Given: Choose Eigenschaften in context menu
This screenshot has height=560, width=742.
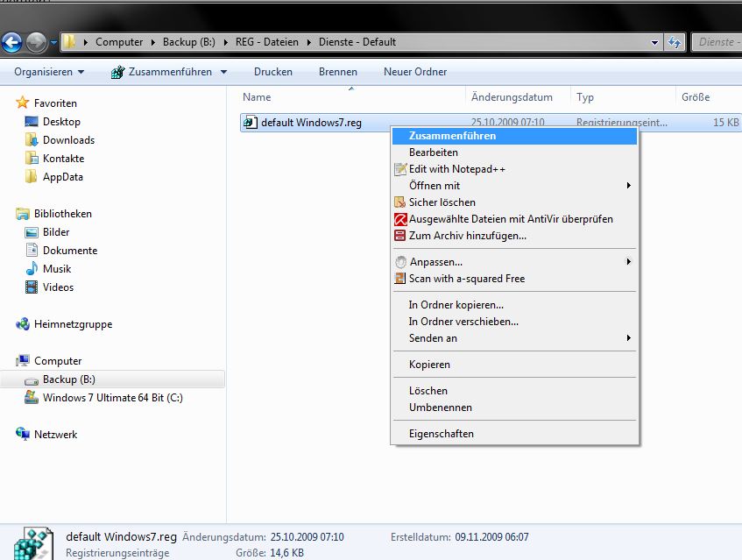Looking at the screenshot, I should 514,434.
